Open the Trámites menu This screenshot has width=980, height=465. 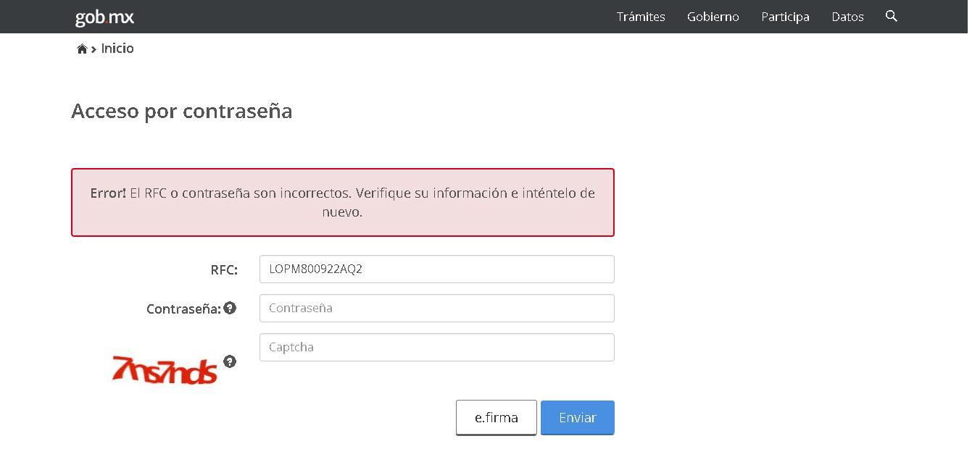click(640, 17)
